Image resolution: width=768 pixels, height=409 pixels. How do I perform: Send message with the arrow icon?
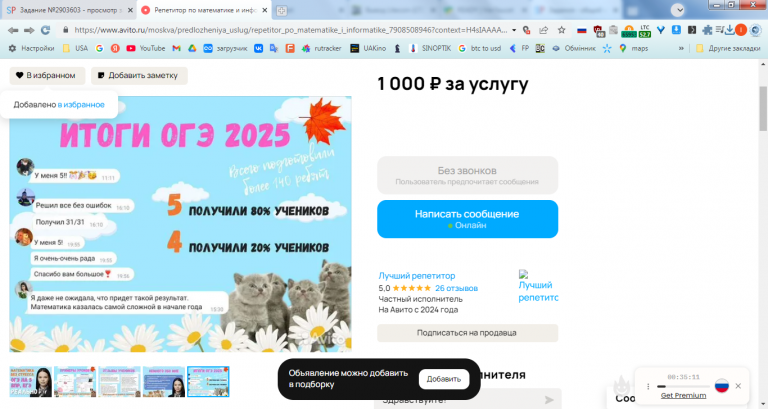[x=549, y=400]
